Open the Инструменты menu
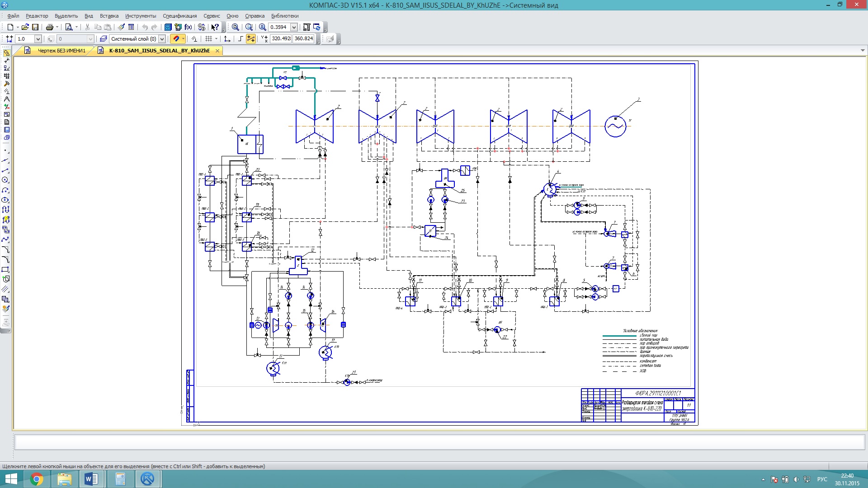Screen dimensions: 868x488 point(141,16)
